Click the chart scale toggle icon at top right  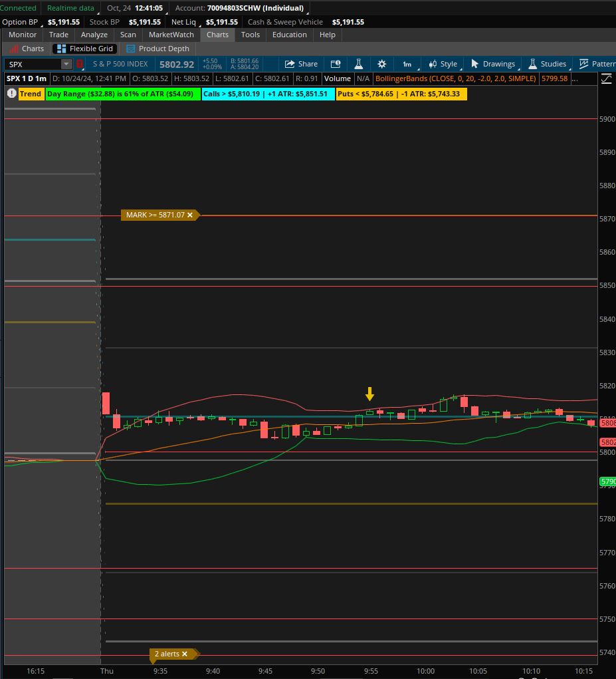607,79
